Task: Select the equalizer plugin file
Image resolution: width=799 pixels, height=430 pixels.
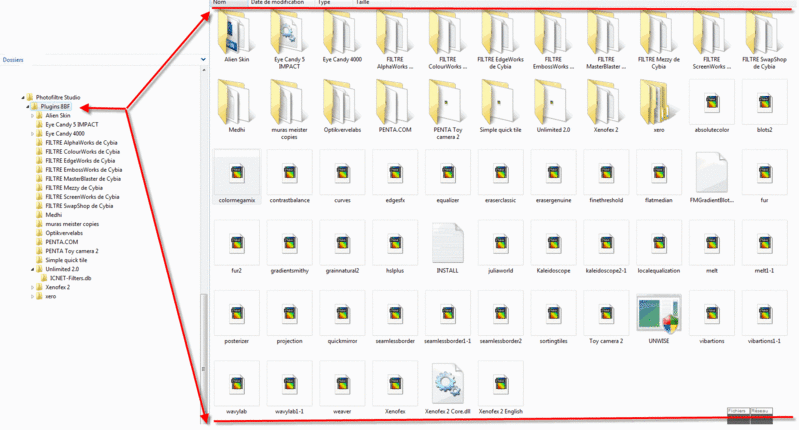Action: point(448,173)
